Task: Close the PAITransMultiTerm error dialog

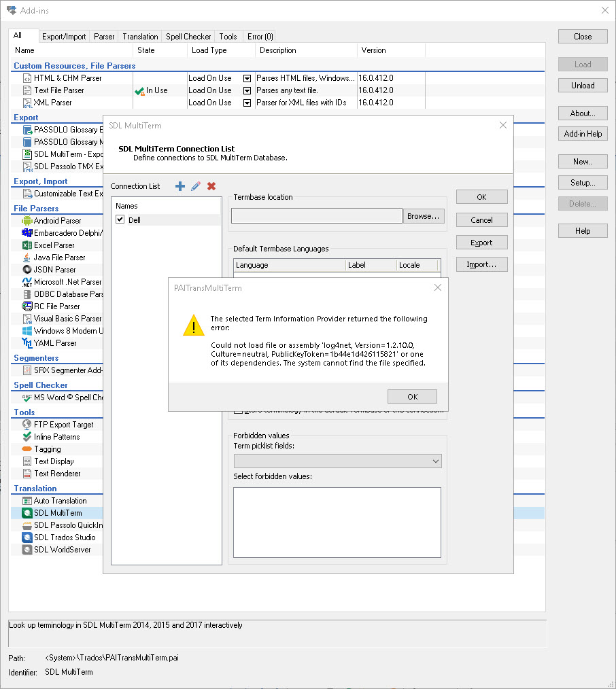Action: [x=438, y=287]
